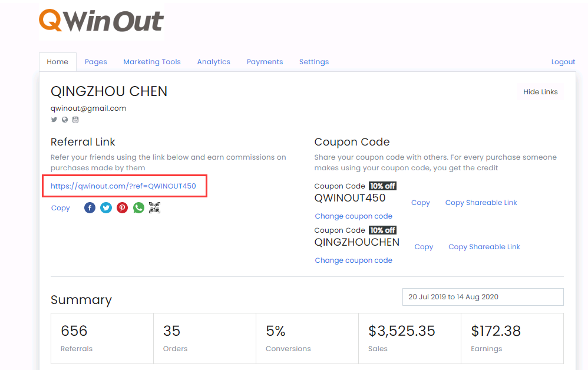
Task: Share referral link via blue Twitter button
Action: click(x=106, y=207)
